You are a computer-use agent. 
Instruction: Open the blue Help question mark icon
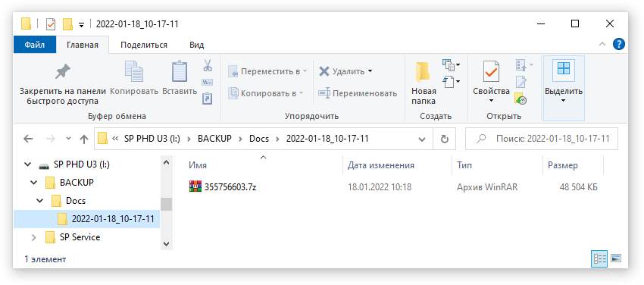point(619,45)
